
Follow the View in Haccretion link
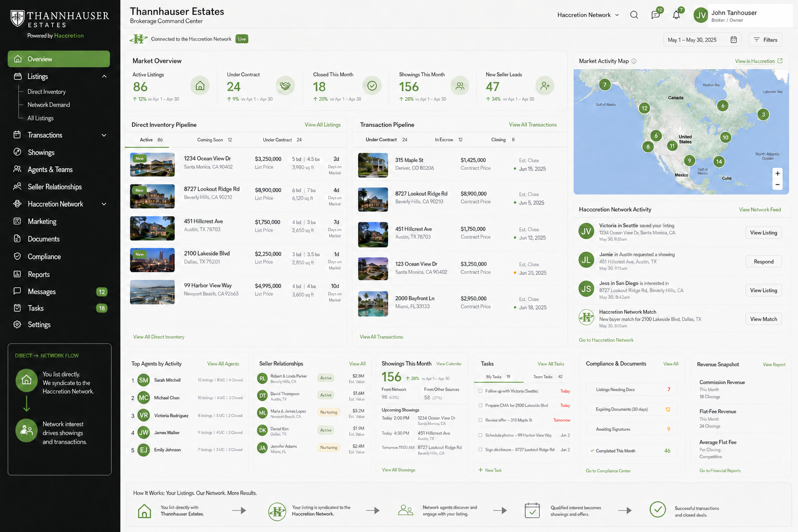pyautogui.click(x=759, y=61)
